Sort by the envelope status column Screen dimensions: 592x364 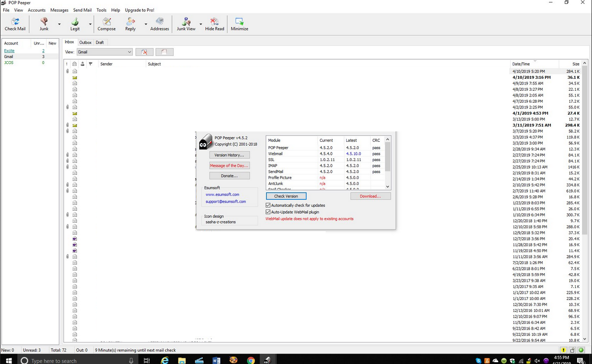75,64
